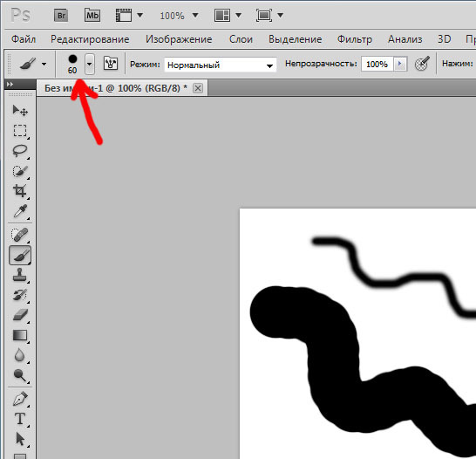This screenshot has height=459, width=476.
Task: Select the Move tool
Action: point(20,110)
